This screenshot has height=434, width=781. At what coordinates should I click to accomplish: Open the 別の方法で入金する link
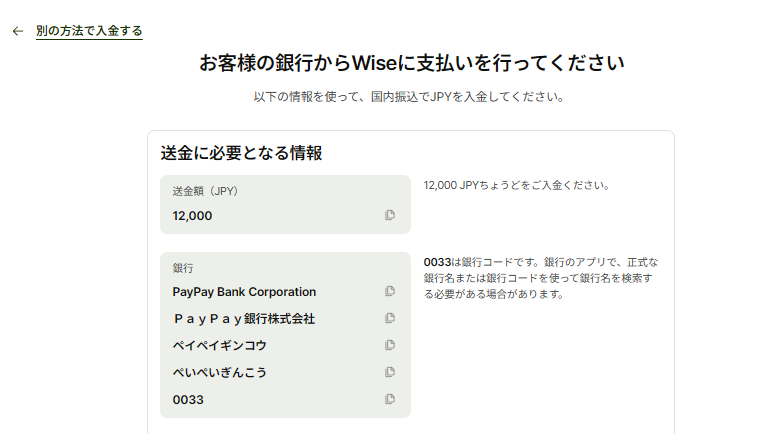coord(89,31)
